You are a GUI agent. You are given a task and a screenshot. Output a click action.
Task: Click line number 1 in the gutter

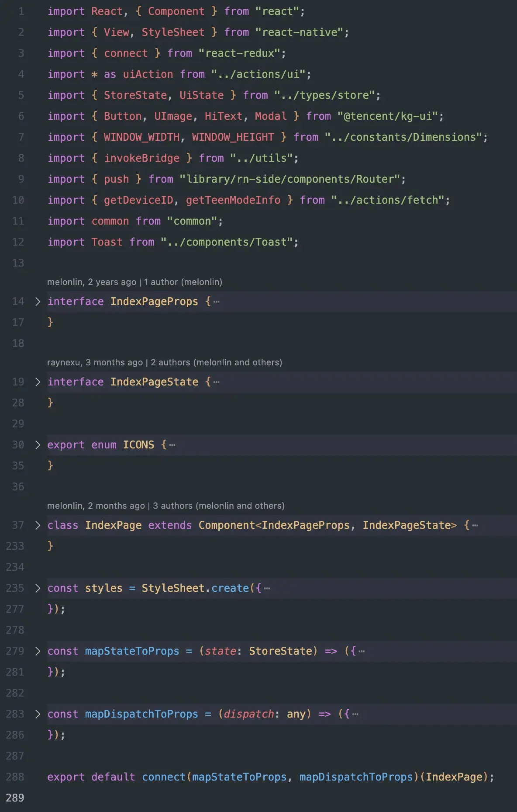(x=21, y=11)
